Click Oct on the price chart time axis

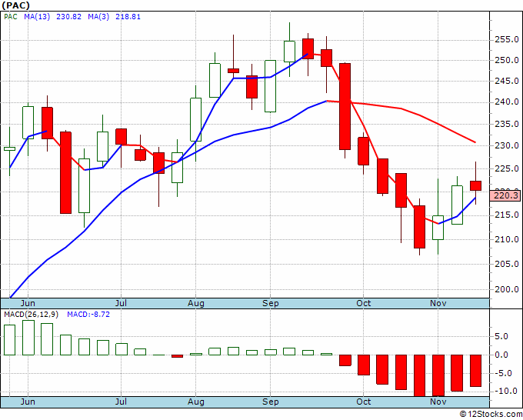363,303
